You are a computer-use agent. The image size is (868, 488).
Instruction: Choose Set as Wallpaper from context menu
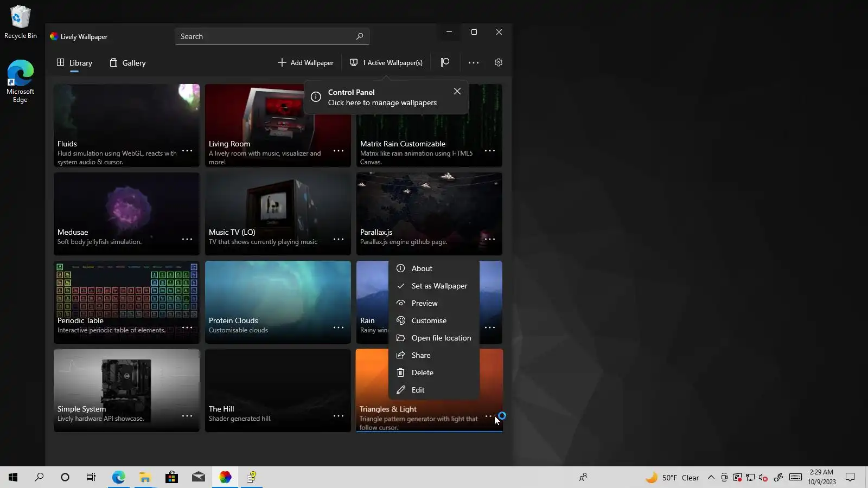click(x=434, y=286)
